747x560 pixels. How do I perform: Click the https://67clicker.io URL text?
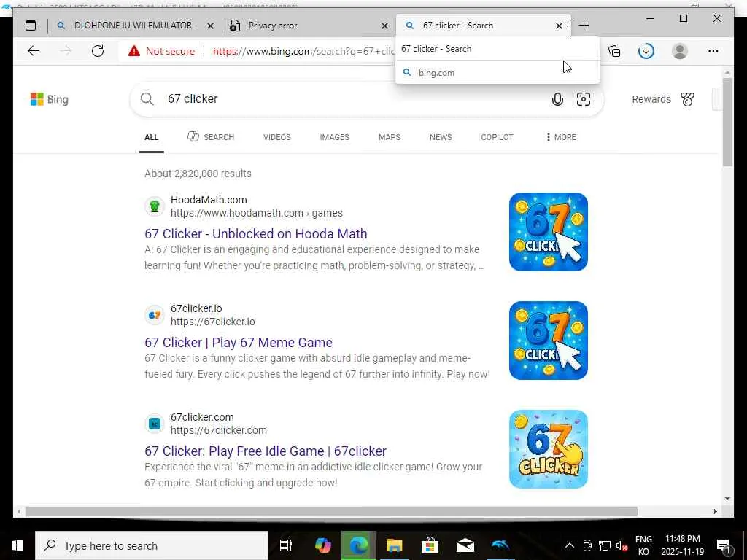click(x=212, y=322)
